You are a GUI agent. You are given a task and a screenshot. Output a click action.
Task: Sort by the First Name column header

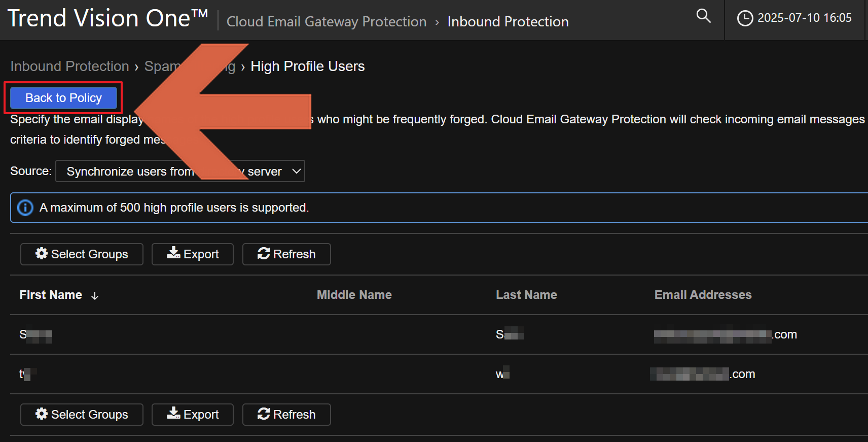(x=51, y=295)
